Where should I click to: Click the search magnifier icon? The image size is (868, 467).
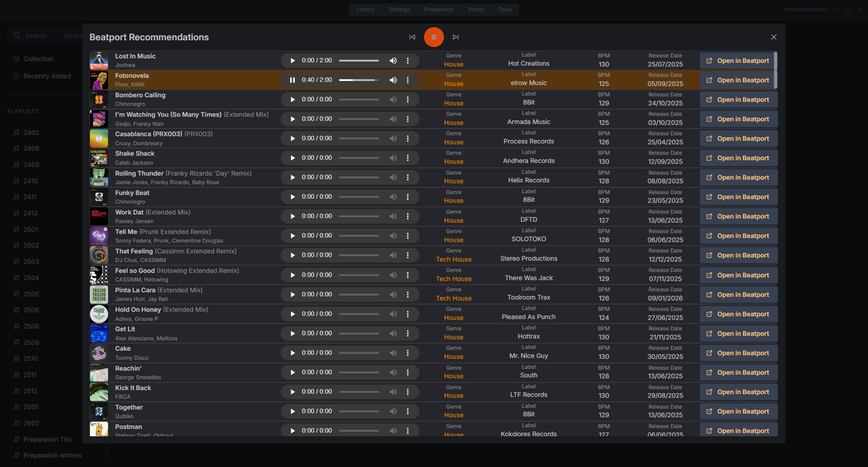pyautogui.click(x=17, y=35)
